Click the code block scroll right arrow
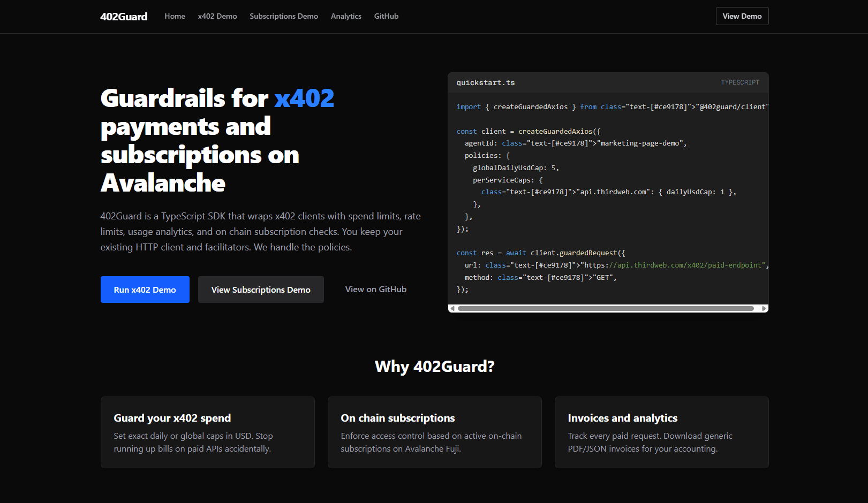The width and height of the screenshot is (868, 503). pyautogui.click(x=764, y=308)
